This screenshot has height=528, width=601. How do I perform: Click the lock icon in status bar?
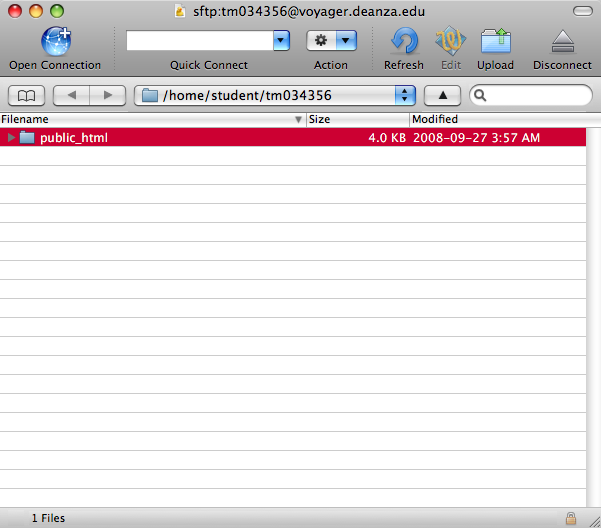(571, 518)
